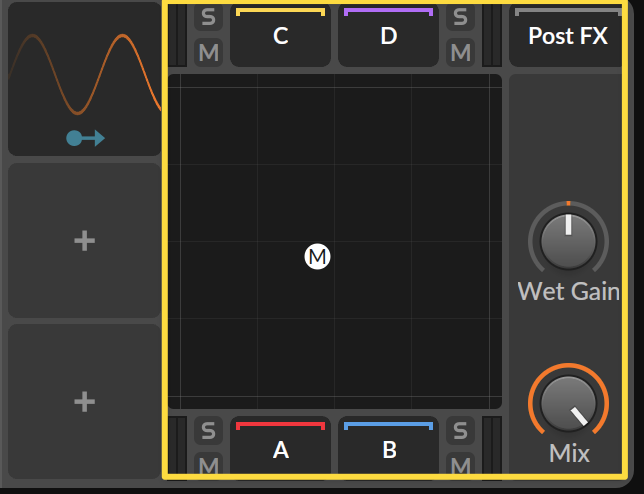Viewport: 644px width, 494px height.
Task: Click the M handle on XY pad
Action: click(x=317, y=257)
